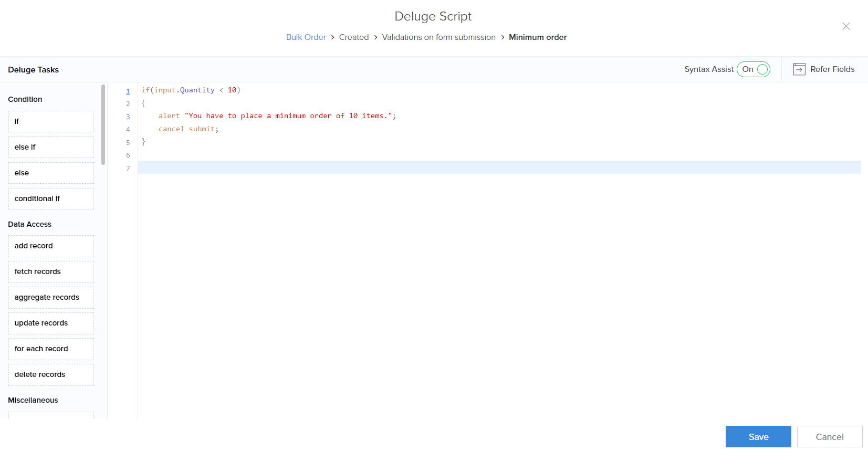Image resolution: width=868 pixels, height=451 pixels.
Task: Click line number 1 marker in gutter
Action: 128,91
